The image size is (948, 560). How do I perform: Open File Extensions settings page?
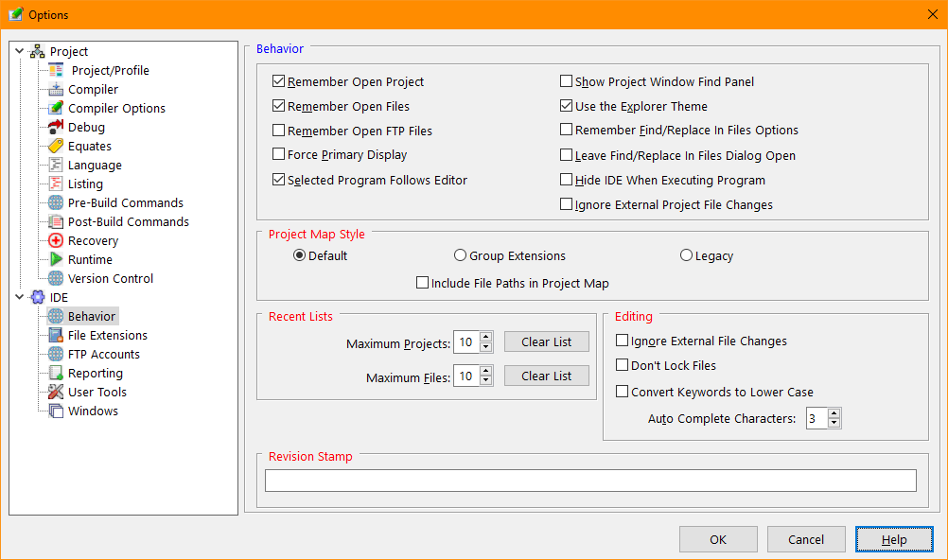107,336
